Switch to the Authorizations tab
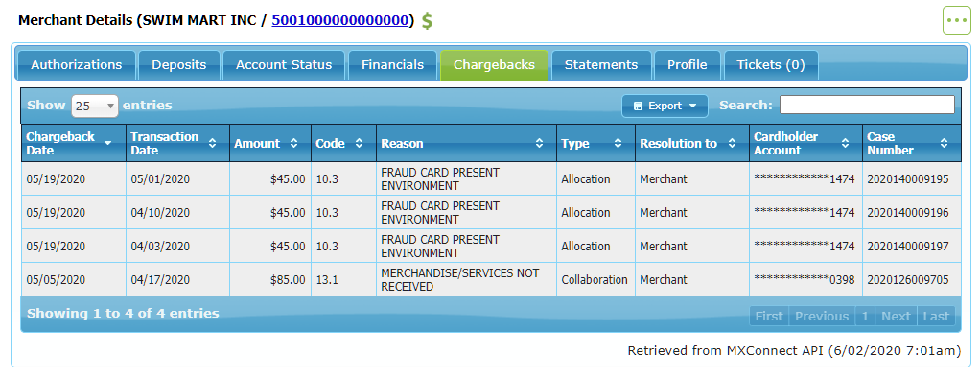 click(x=77, y=65)
